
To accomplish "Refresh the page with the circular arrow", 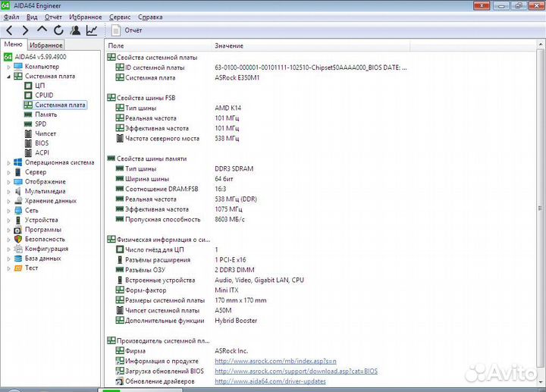I will 58,30.
